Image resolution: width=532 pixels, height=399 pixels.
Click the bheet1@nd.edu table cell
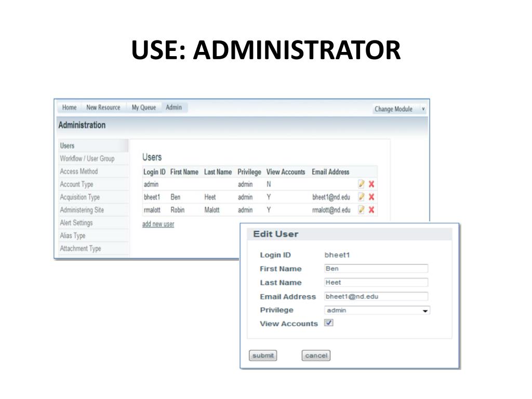[x=331, y=197]
